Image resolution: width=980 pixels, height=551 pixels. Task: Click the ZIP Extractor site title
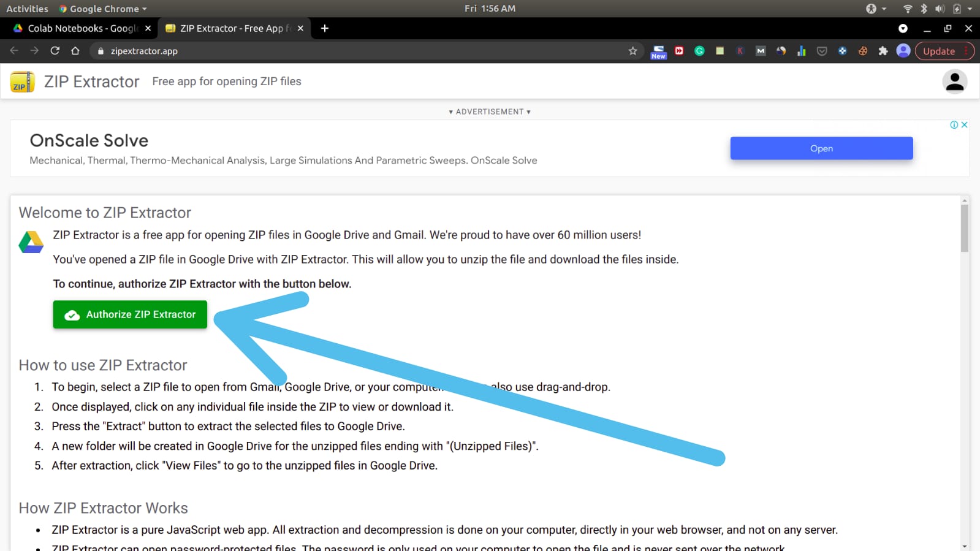92,82
